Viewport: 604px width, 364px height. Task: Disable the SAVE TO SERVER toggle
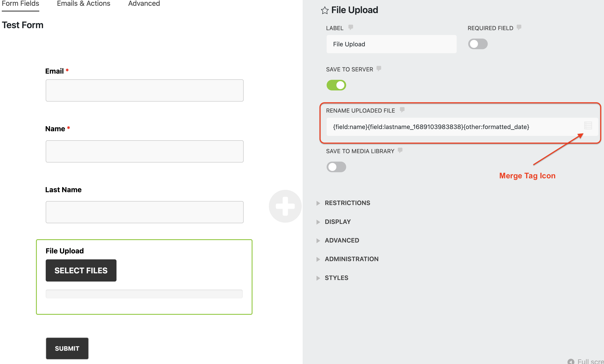336,85
